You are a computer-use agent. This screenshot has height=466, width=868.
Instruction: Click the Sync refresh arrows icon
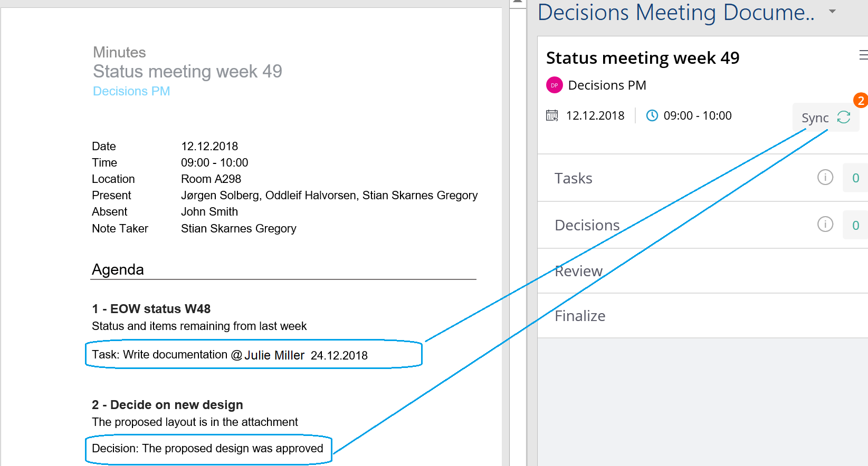point(843,117)
